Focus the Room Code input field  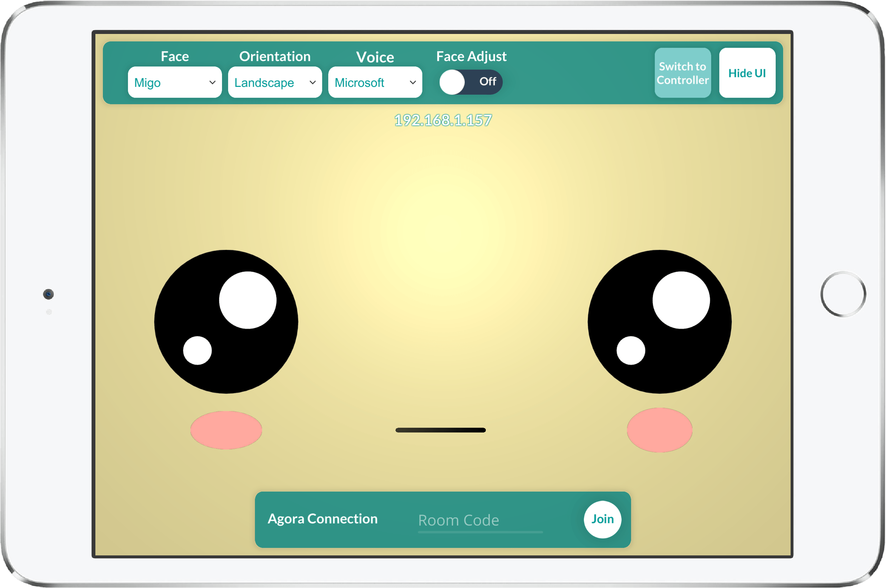point(480,520)
